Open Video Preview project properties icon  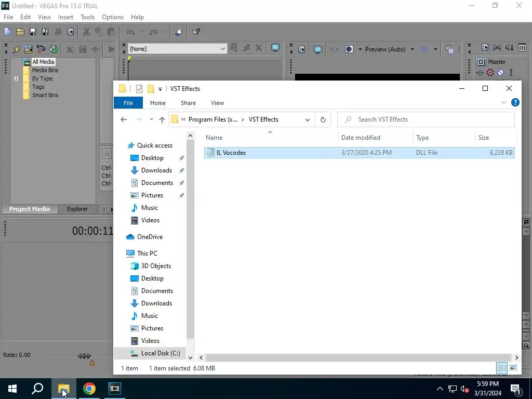pyautogui.click(x=302, y=49)
